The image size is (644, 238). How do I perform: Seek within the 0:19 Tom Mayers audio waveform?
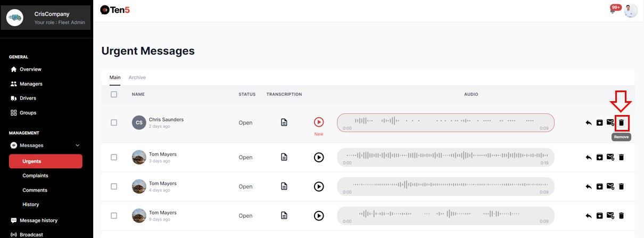pyautogui.click(x=445, y=156)
